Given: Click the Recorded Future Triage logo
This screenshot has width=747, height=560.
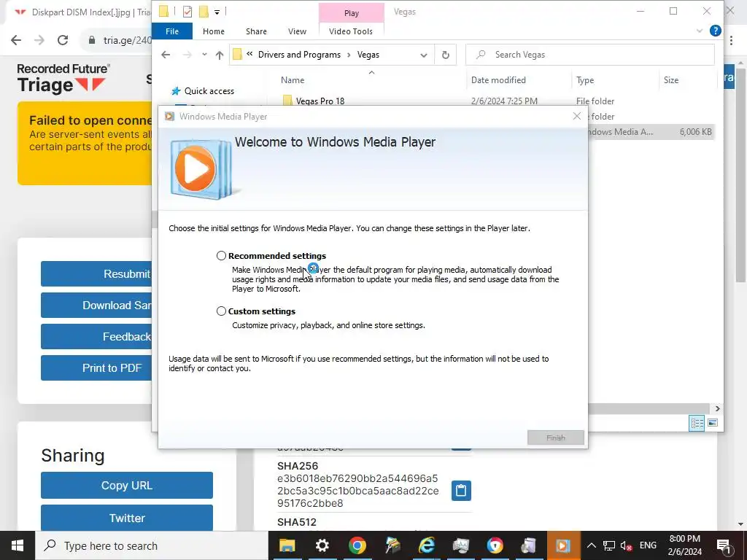Looking at the screenshot, I should tap(63, 78).
